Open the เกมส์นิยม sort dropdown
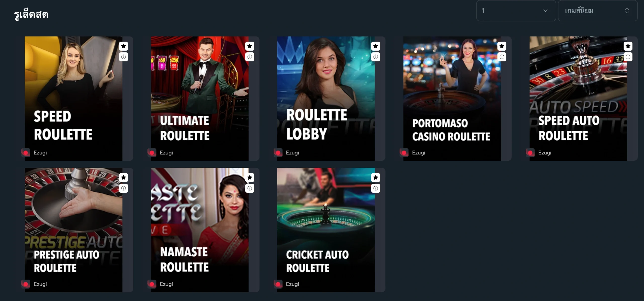644x301 pixels. pos(598,11)
